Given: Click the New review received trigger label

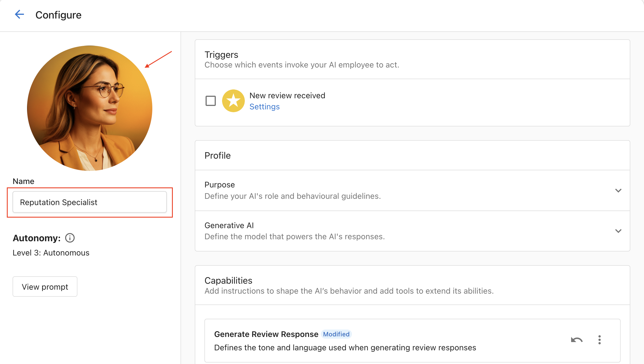Looking at the screenshot, I should coord(287,95).
